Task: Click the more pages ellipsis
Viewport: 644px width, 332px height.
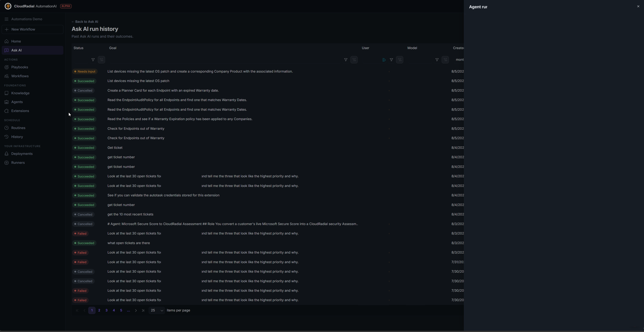Action: [129, 311]
